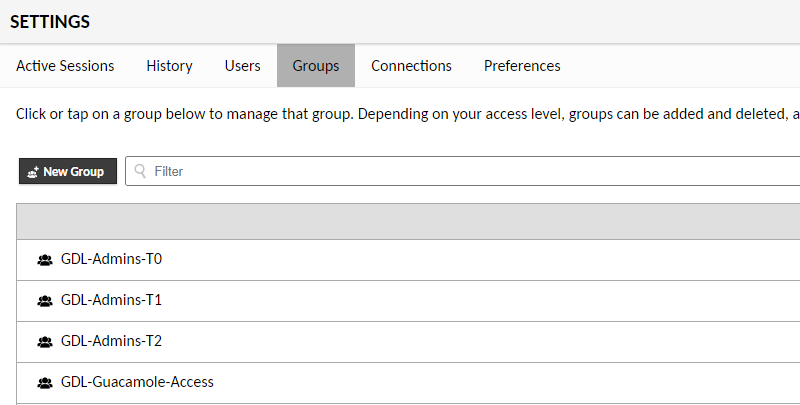Click the SETTINGS page heading
800x405 pixels.
50,21
